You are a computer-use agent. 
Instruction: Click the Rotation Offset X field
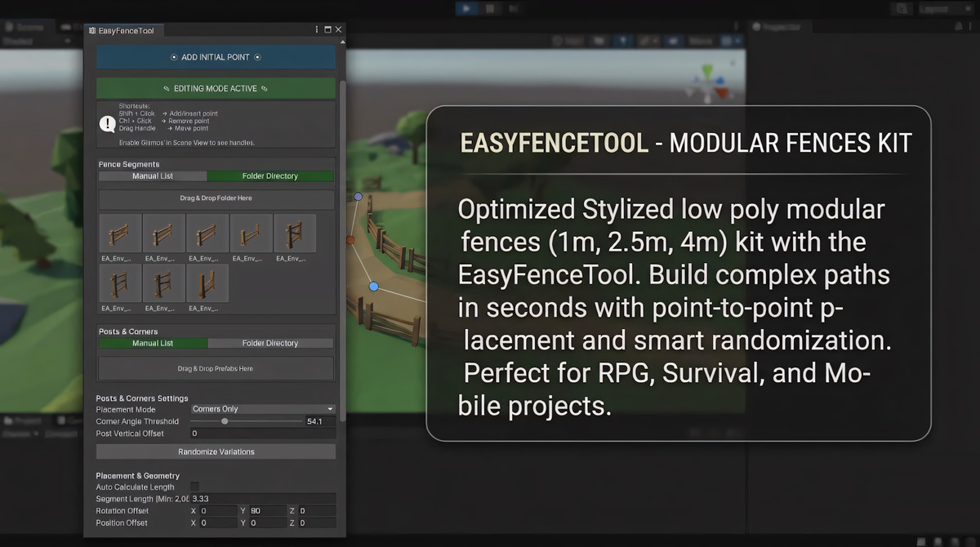(219, 511)
